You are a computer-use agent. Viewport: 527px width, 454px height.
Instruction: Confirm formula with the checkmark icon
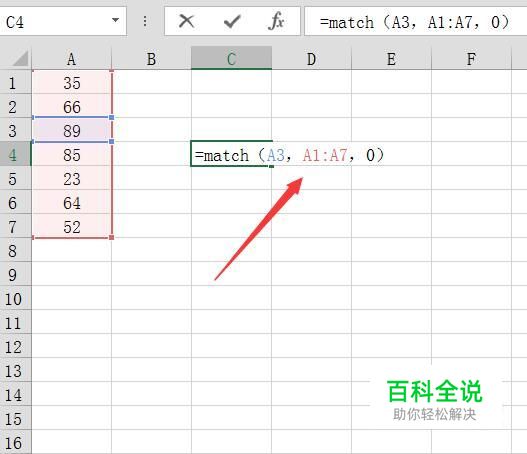click(232, 22)
